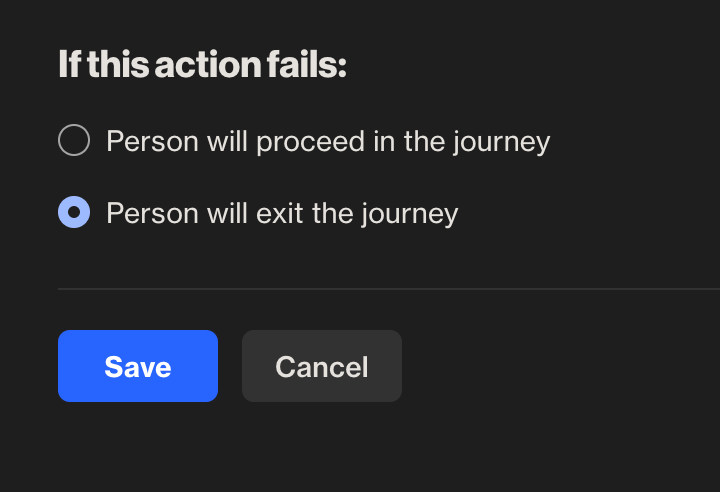Select the "Person will proceed in the journey" radio button
This screenshot has width=720, height=492.
click(x=74, y=141)
